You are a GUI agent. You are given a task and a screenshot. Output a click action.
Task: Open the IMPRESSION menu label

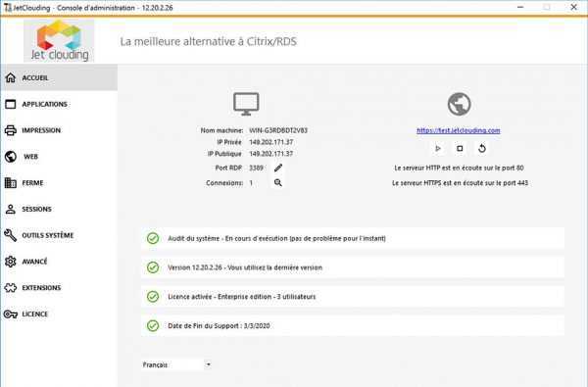(41, 130)
